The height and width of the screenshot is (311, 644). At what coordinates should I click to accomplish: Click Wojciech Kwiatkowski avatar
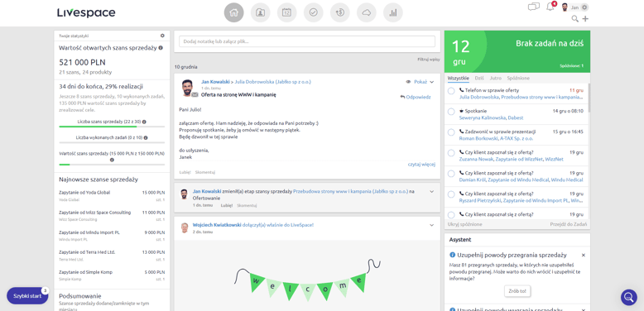tap(185, 227)
